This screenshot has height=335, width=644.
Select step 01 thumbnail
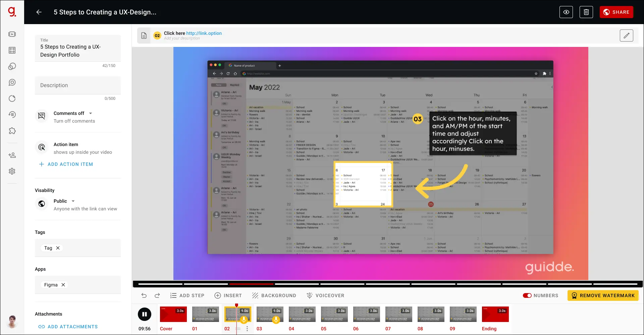206,314
